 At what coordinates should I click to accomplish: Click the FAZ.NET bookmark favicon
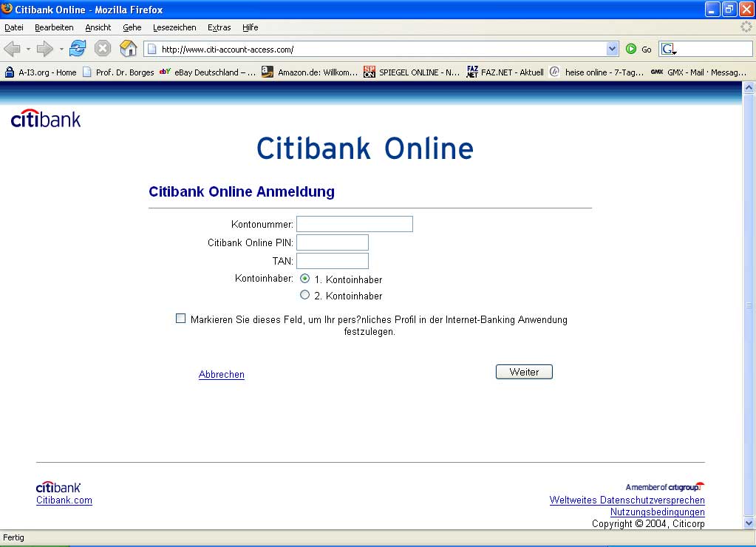pos(472,72)
